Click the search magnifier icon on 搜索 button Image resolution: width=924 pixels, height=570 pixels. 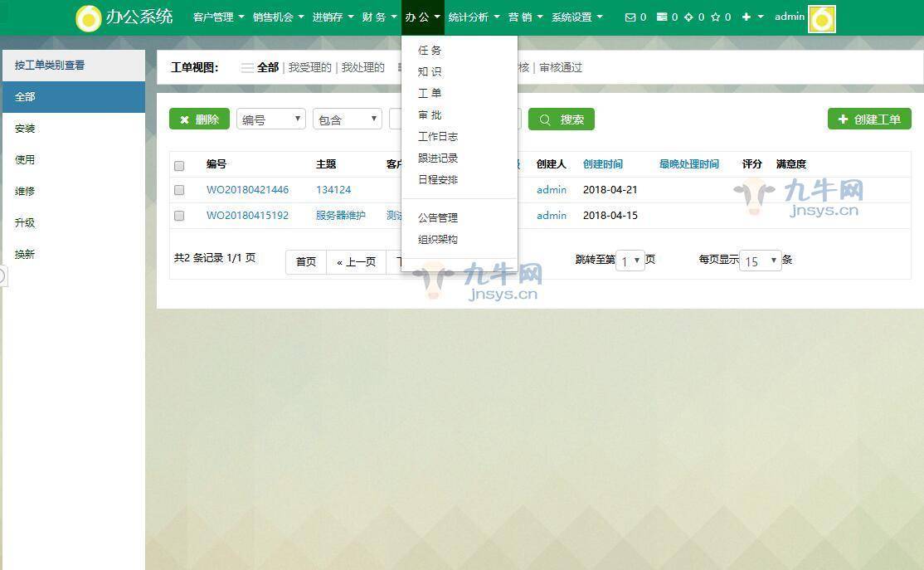coord(547,119)
